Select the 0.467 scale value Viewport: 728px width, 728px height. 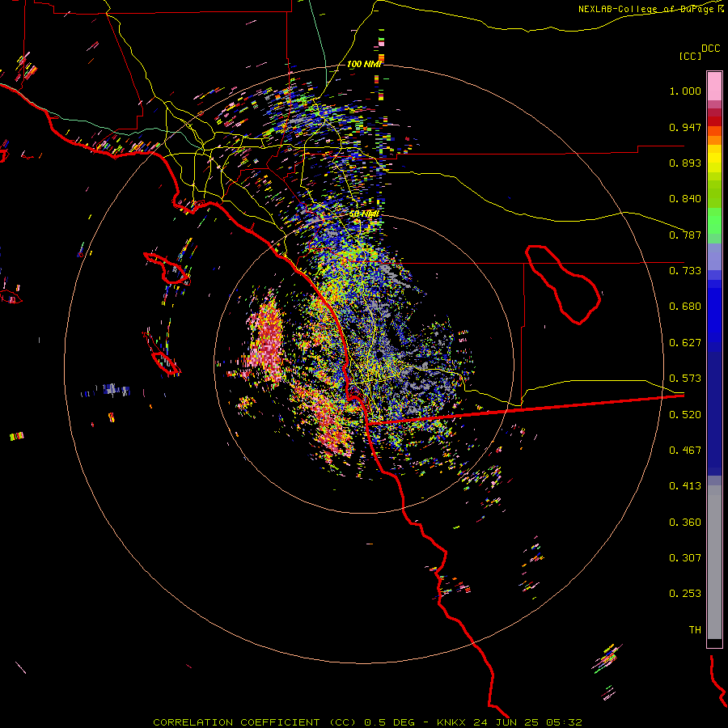(685, 451)
